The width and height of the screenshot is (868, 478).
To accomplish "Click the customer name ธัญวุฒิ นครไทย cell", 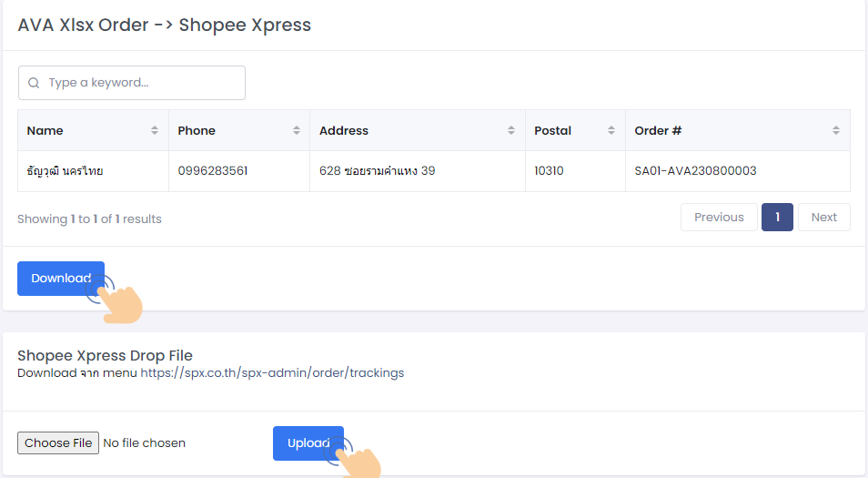I will point(65,171).
